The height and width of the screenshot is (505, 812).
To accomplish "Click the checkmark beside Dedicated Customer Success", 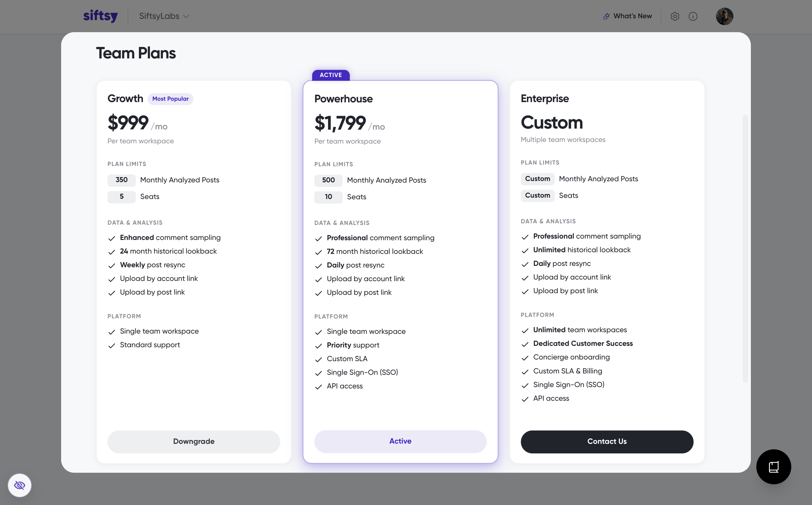I will [x=525, y=344].
